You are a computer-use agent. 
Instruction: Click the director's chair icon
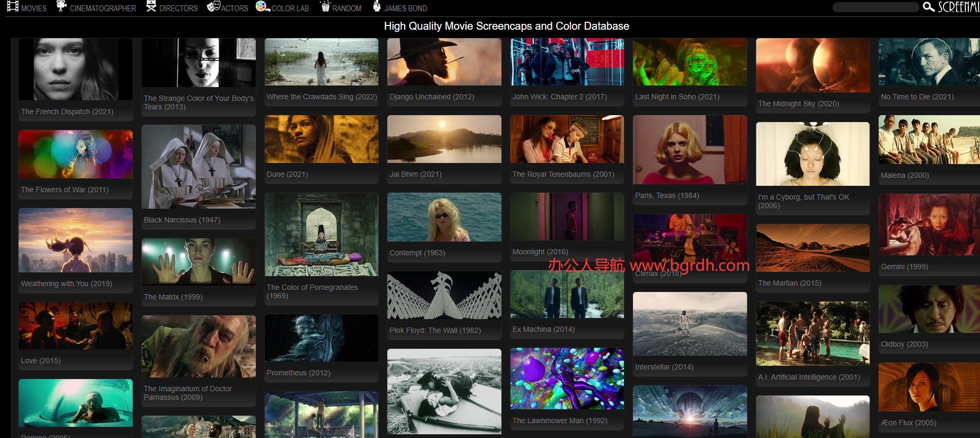(151, 6)
